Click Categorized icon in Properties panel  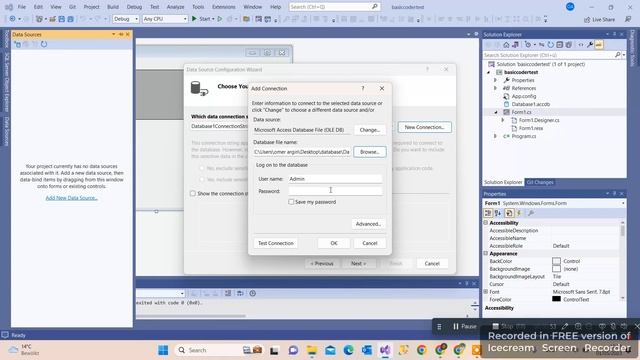[x=488, y=213]
